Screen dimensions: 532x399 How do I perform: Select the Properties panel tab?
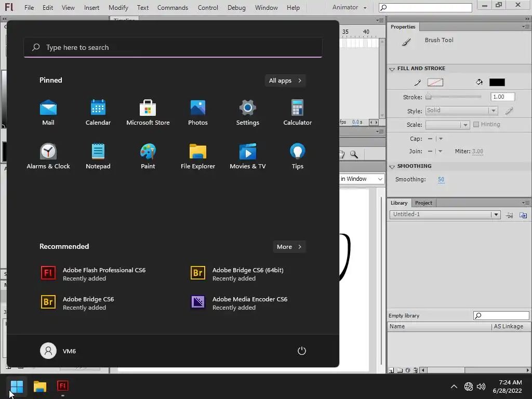tap(403, 27)
